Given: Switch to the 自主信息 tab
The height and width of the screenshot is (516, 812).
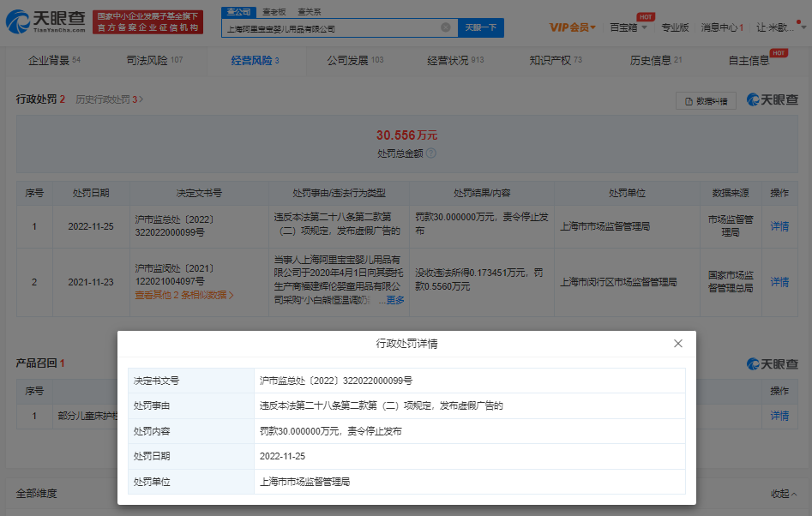Looking at the screenshot, I should [x=749, y=61].
